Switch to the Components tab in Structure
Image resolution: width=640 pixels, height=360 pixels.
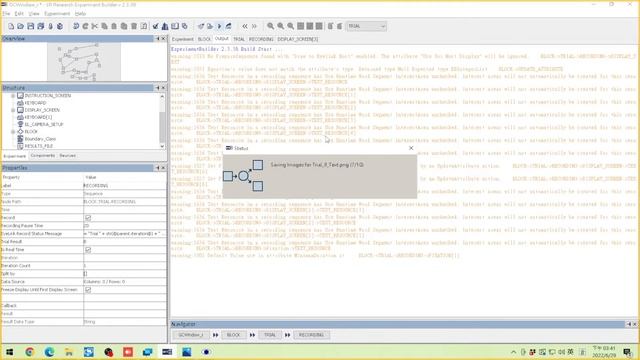[42, 156]
